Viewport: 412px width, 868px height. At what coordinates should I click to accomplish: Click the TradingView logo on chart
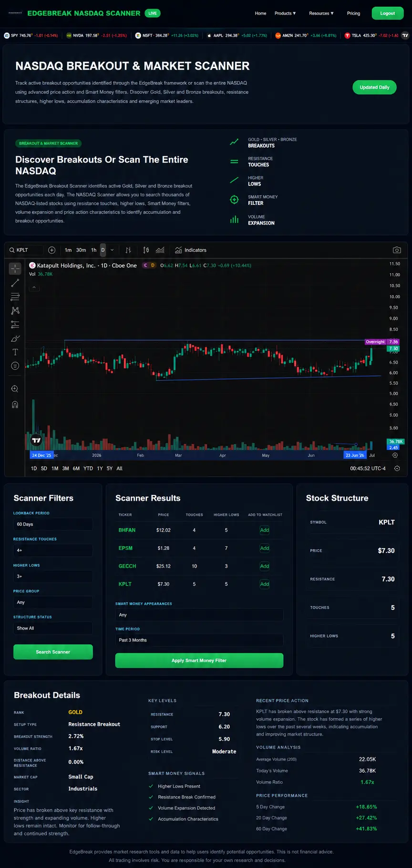tap(36, 440)
